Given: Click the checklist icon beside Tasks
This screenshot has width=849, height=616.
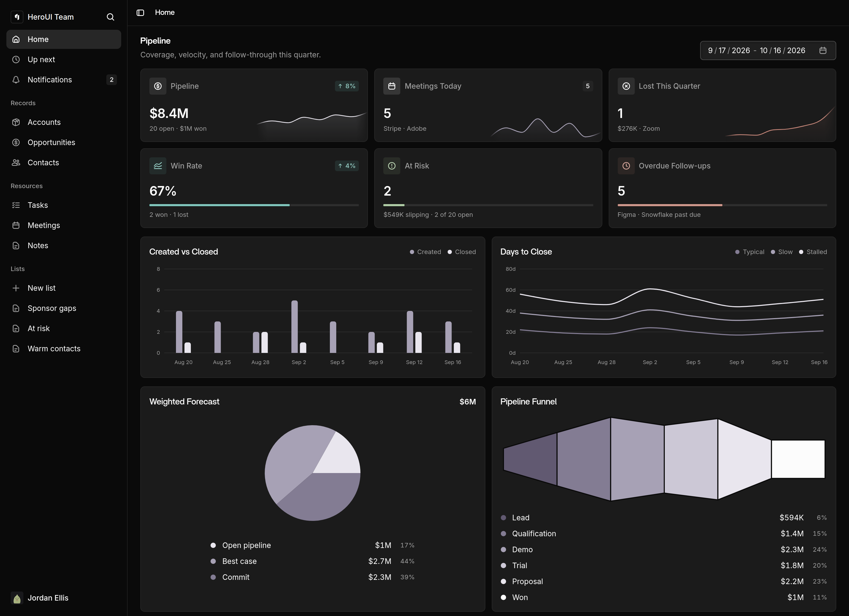Looking at the screenshot, I should click(16, 205).
